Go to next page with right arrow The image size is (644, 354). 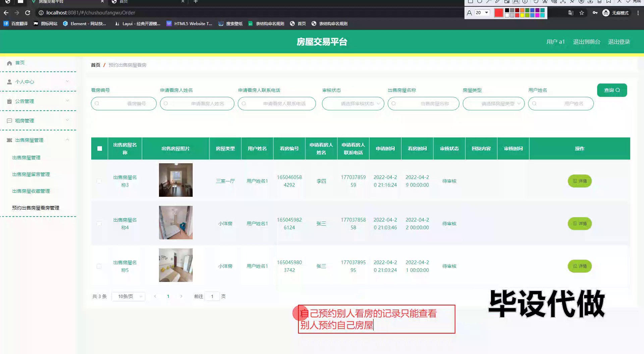pos(181,296)
